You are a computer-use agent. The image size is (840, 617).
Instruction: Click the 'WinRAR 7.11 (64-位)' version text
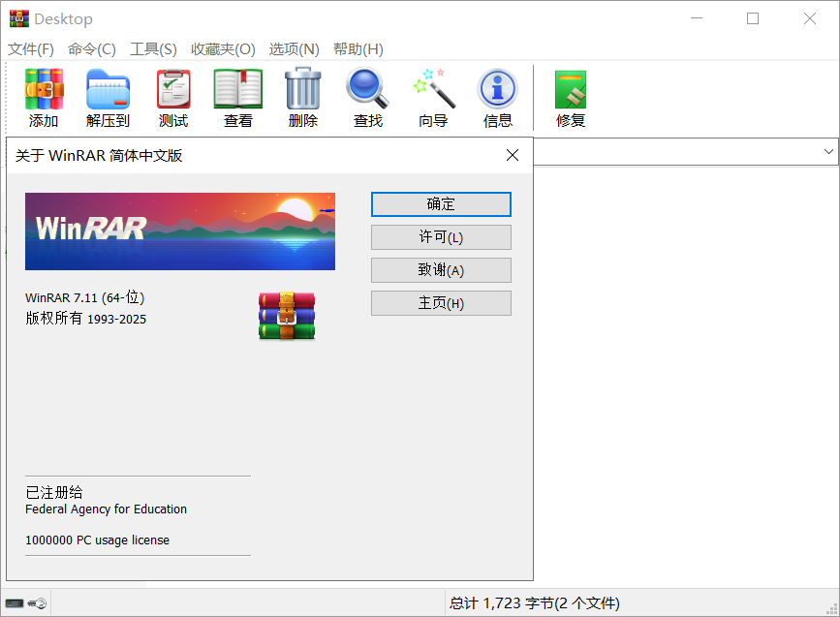[84, 297]
